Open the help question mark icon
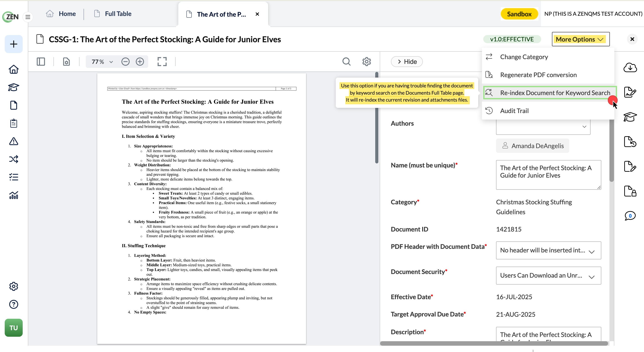 13,304
